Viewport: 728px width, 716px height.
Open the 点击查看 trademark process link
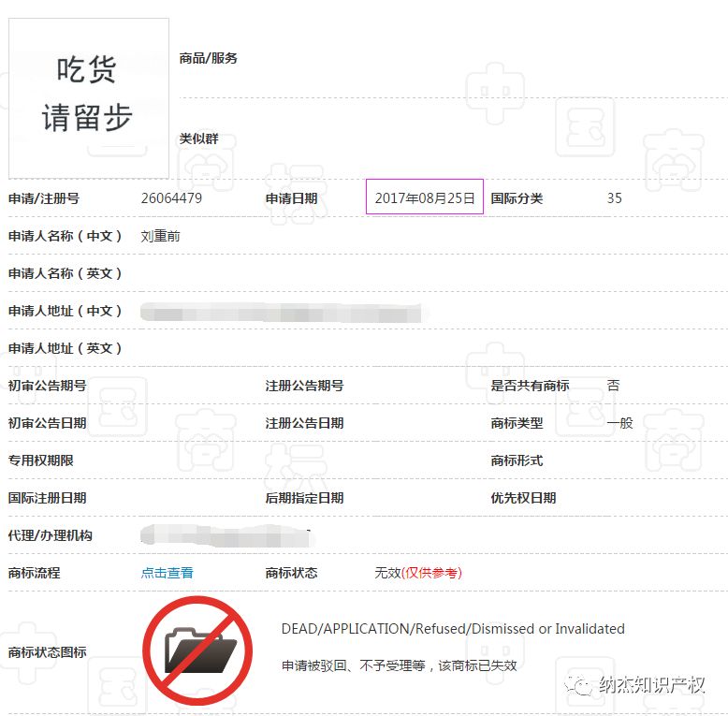pos(167,573)
